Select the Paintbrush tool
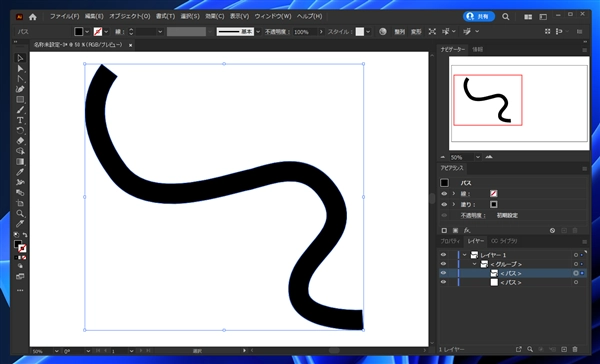The width and height of the screenshot is (600, 364). (20, 110)
